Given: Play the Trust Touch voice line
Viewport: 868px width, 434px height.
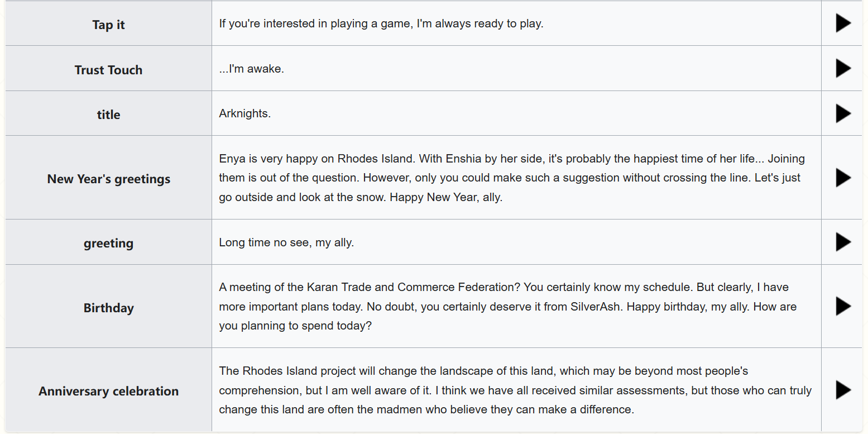Looking at the screenshot, I should pos(843,68).
